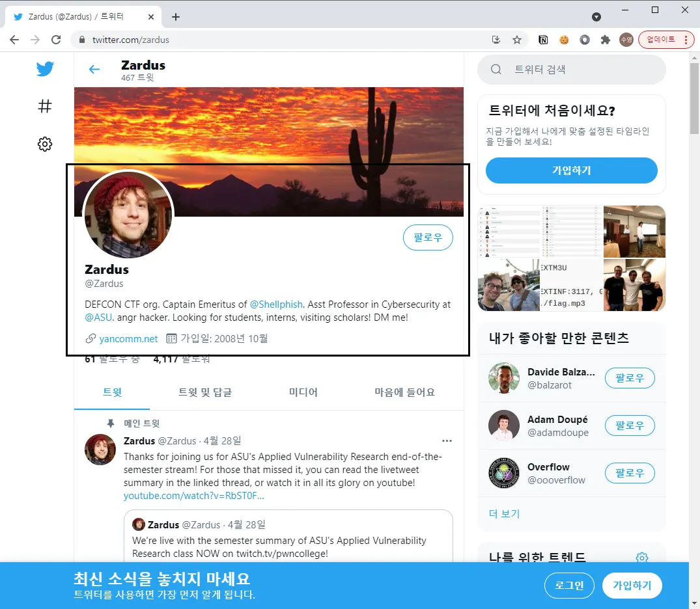Click the 로그인 button in bottom banner
Screen dimensions: 700x609
569,586
